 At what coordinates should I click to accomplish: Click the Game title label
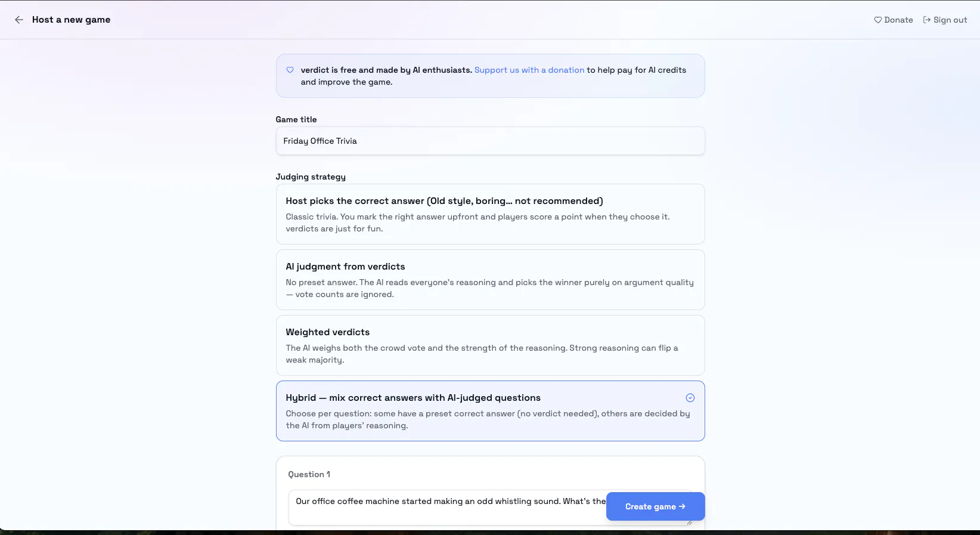point(296,119)
